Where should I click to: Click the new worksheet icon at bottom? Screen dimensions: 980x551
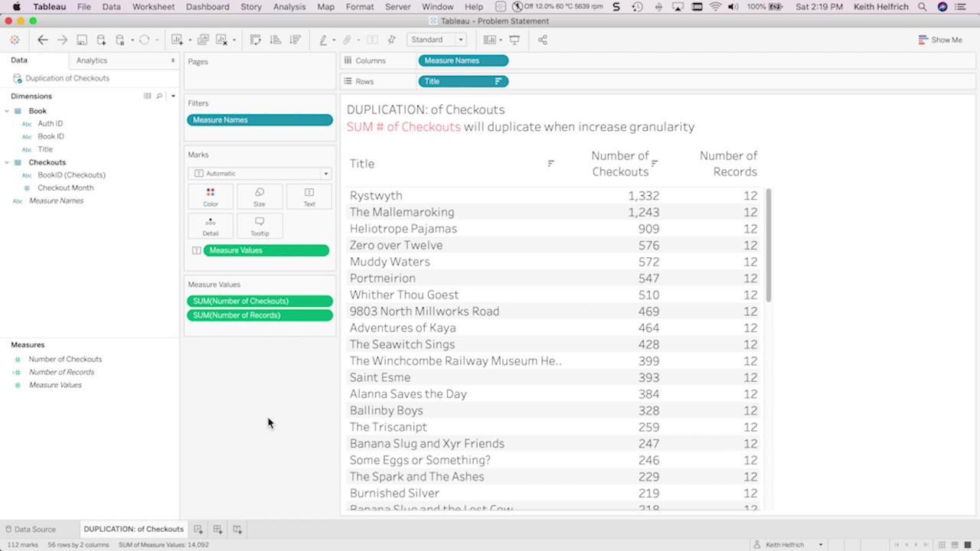(198, 529)
